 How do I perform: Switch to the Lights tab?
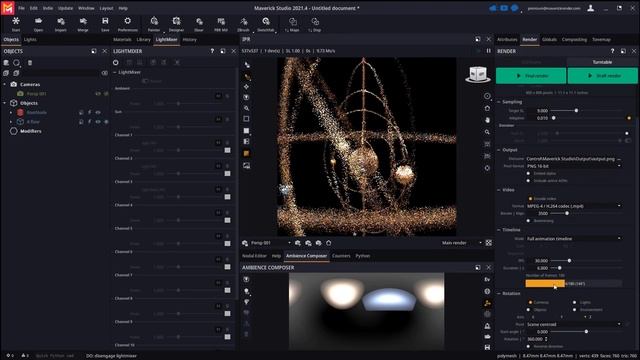(x=30, y=40)
